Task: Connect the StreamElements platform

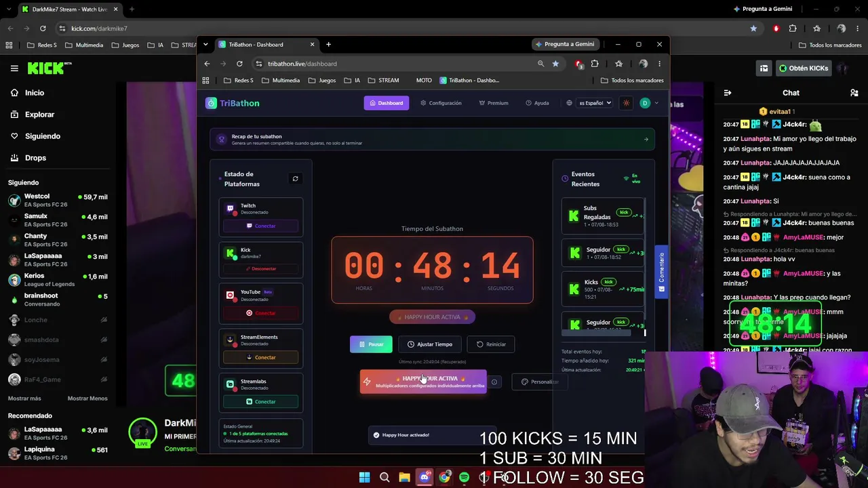Action: click(261, 357)
